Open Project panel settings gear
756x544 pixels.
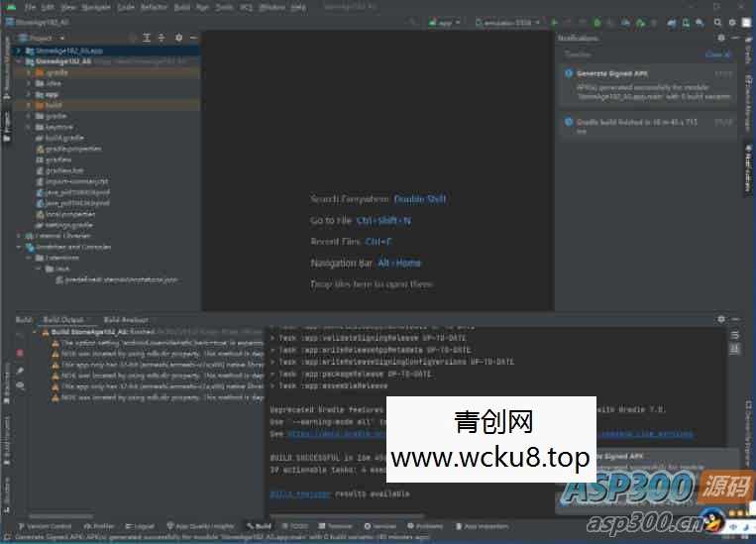pyautogui.click(x=178, y=38)
